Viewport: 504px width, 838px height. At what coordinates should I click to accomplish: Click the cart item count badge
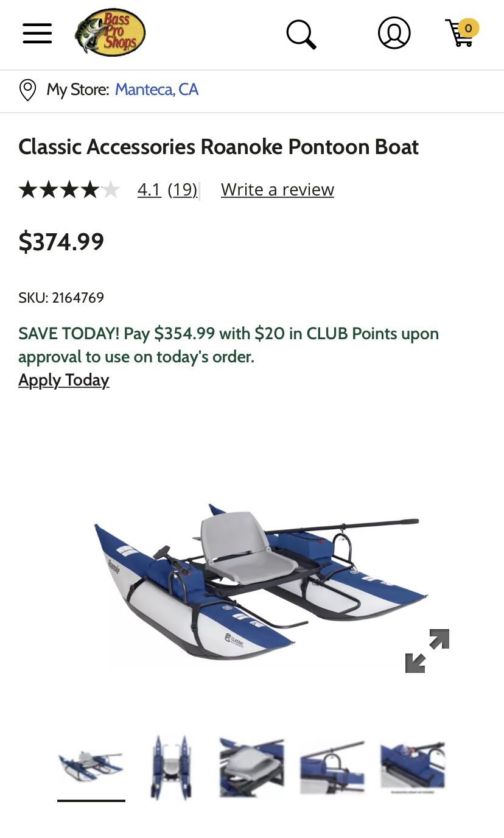coord(469,28)
